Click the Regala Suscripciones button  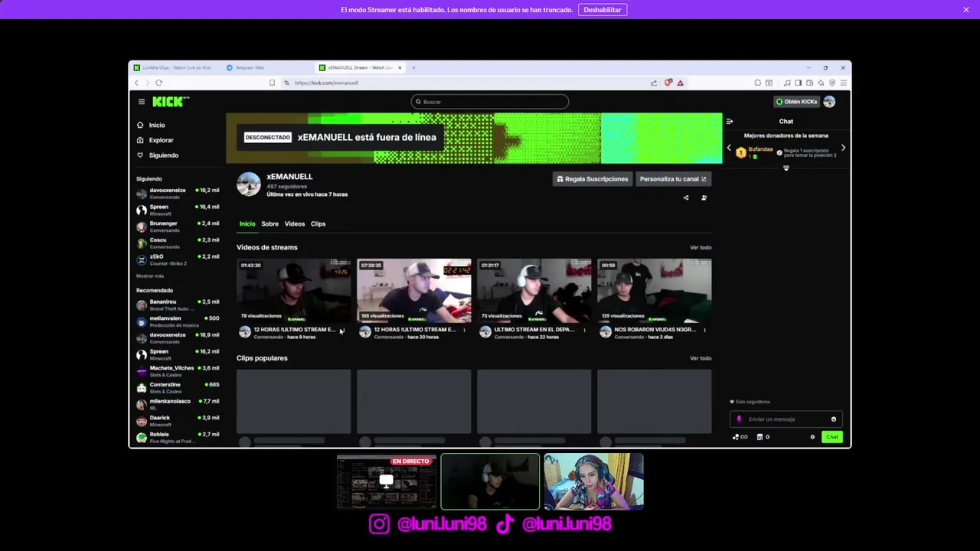[x=593, y=179]
